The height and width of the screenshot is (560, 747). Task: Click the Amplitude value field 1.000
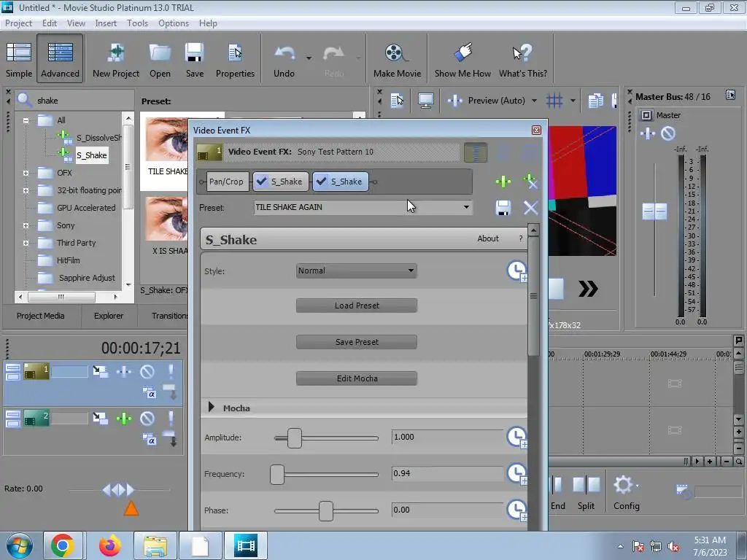tap(447, 437)
